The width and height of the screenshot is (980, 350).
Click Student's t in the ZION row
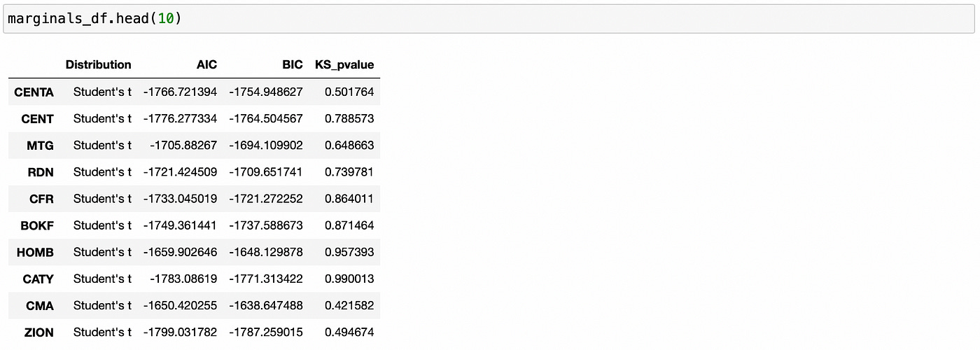[102, 332]
